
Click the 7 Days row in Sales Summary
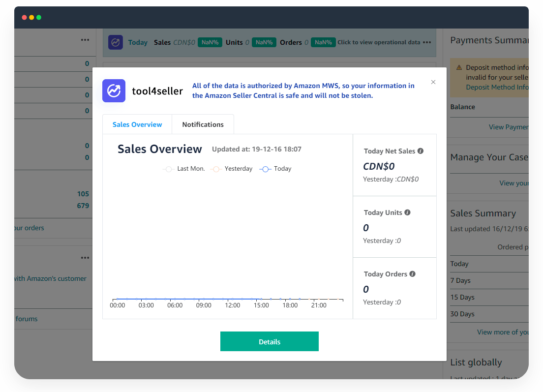click(489, 280)
